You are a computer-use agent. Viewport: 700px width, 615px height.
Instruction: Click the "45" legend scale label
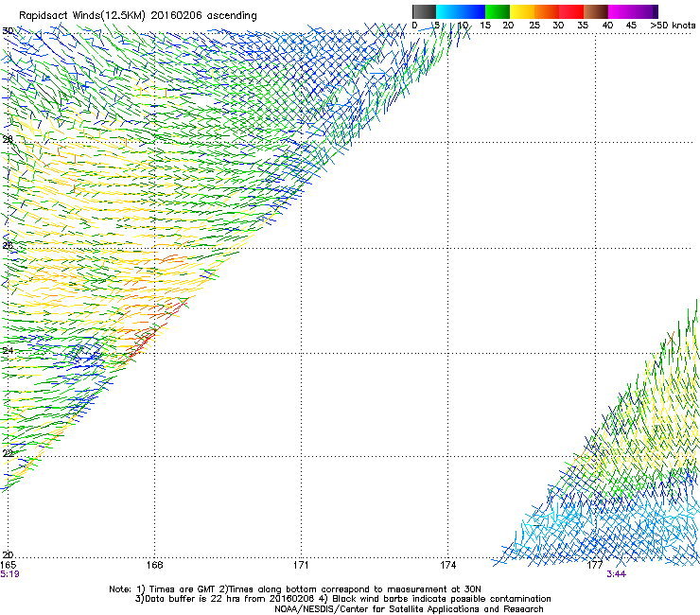[631, 26]
